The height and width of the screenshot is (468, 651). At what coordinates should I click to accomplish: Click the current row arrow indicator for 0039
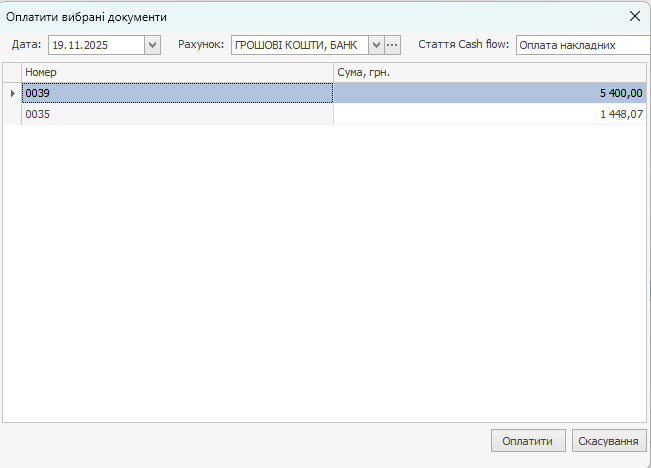(x=12, y=93)
